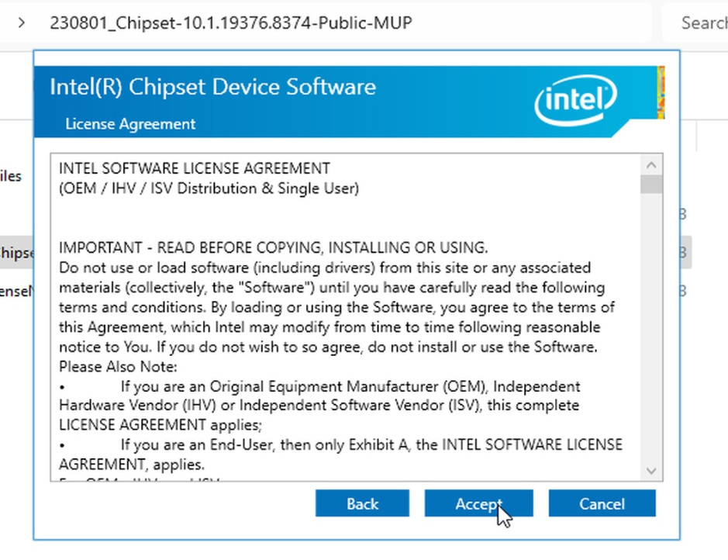
Task: Select the highlighted Chipset file in the list
Action: point(16,252)
